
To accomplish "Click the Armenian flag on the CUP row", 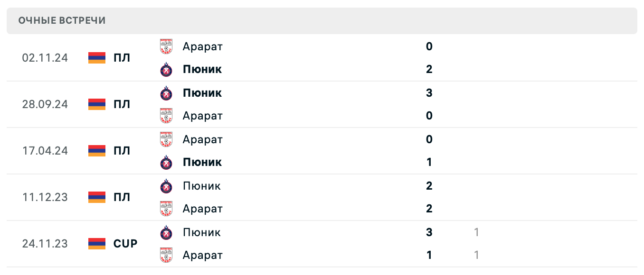I will (95, 244).
